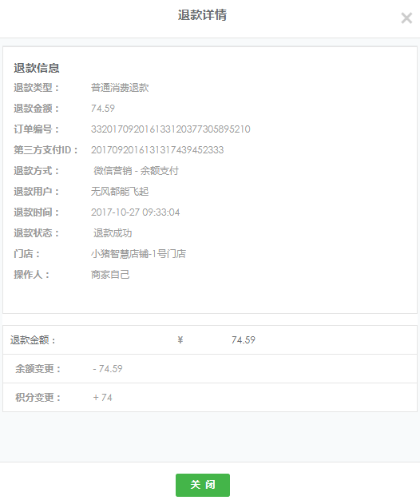This screenshot has height=504, width=420.
Task: Select the order number 3320170920161331203773058952​10
Action: coord(170,129)
